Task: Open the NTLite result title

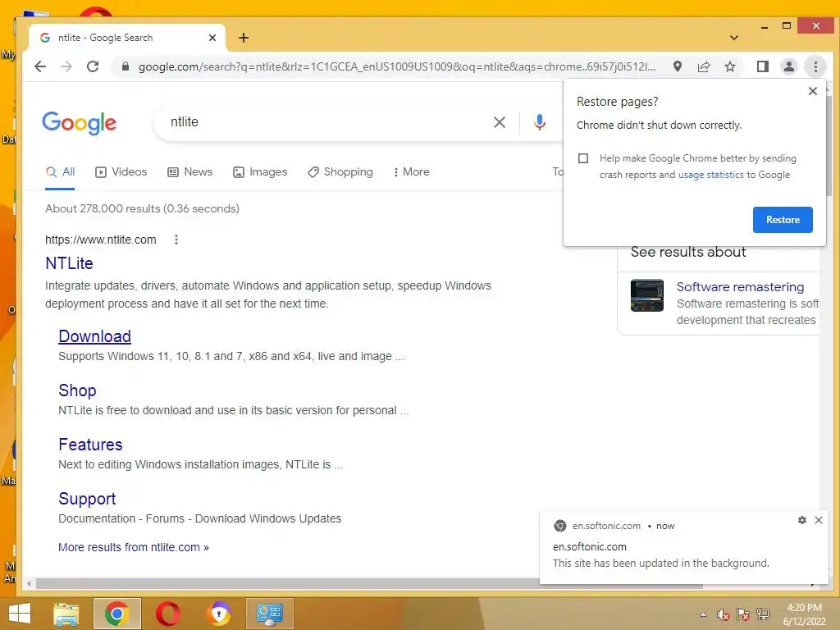Action: point(69,263)
